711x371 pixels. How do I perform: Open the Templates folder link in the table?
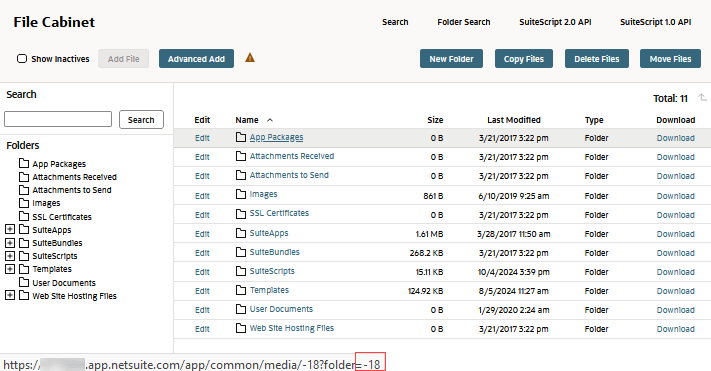(269, 290)
